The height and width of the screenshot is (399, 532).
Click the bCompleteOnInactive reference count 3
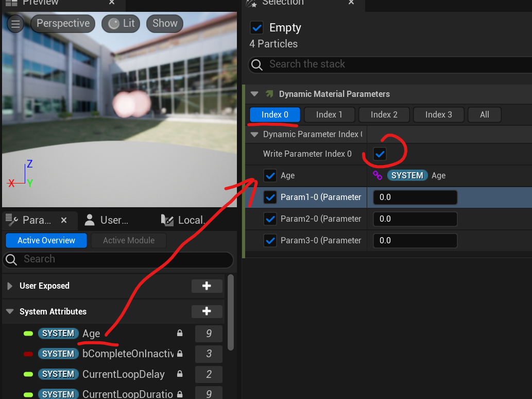tap(209, 354)
